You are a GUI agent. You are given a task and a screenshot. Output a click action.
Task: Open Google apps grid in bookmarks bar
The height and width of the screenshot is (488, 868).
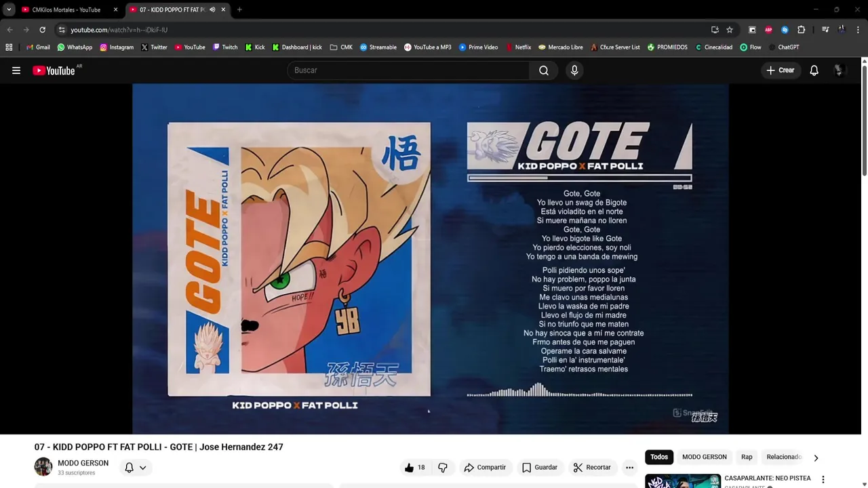[x=9, y=47]
